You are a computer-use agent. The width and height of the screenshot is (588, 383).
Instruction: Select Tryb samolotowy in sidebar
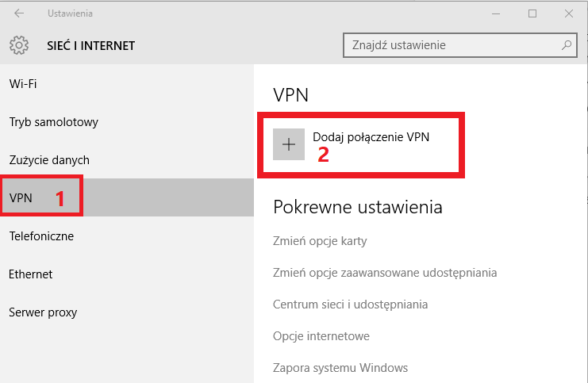tap(53, 122)
